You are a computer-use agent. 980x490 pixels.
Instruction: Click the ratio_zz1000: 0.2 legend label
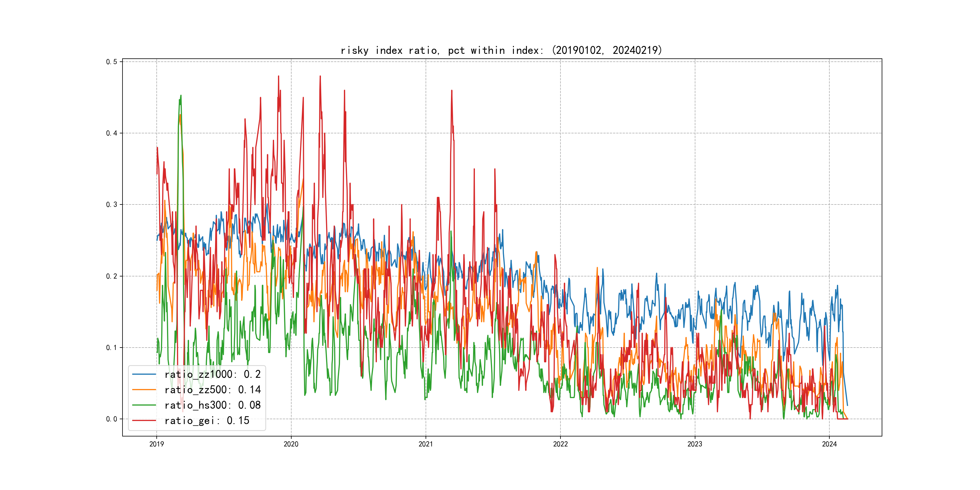pyautogui.click(x=212, y=374)
